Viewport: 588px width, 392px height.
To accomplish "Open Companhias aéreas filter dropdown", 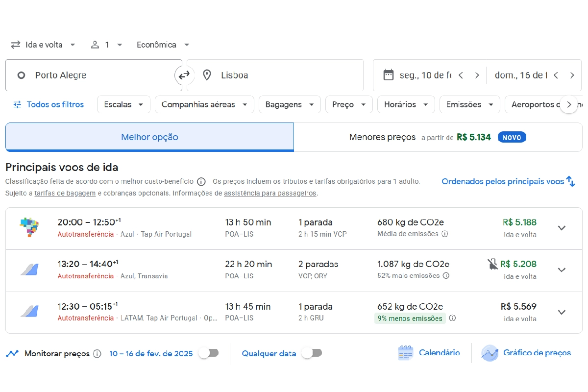I will point(204,104).
